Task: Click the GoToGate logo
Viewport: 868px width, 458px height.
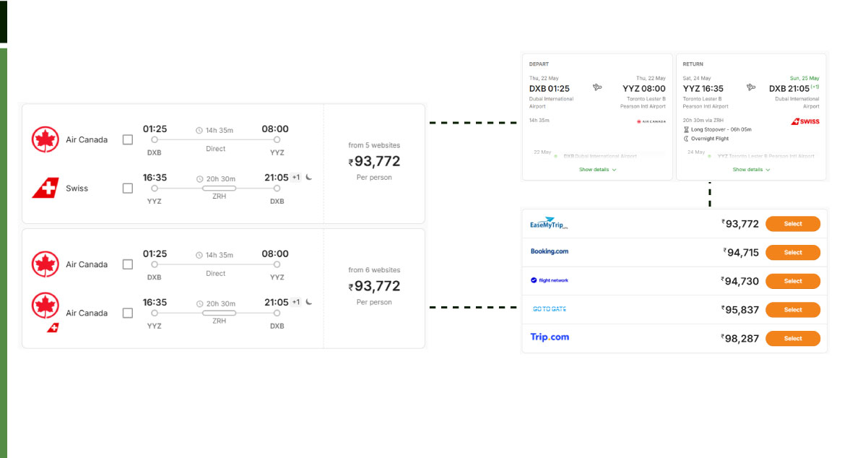Action: [550, 309]
